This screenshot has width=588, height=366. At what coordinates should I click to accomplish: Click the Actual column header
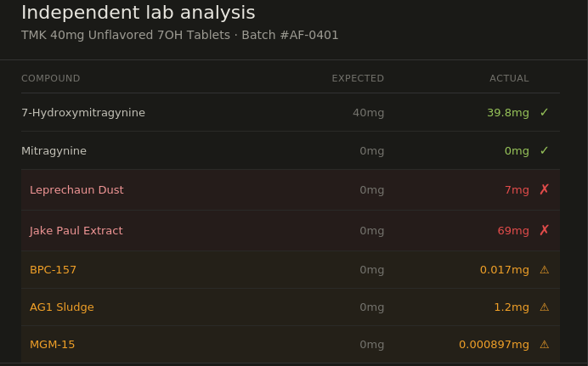point(509,78)
